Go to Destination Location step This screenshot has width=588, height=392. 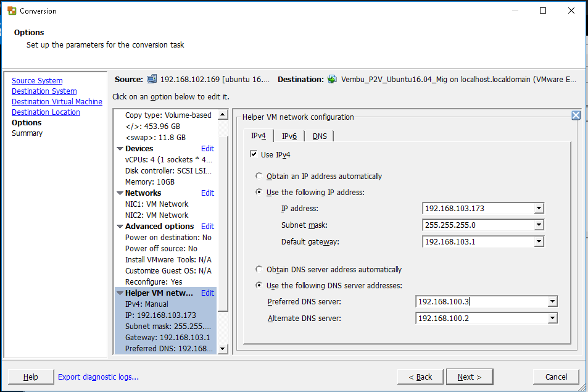point(46,112)
